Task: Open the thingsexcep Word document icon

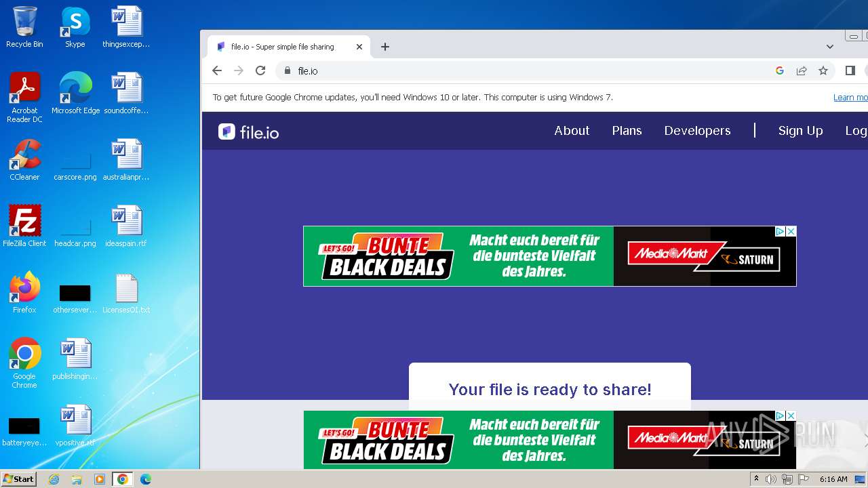Action: 126,27
